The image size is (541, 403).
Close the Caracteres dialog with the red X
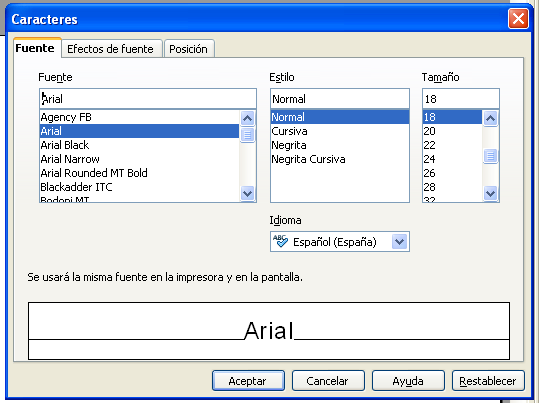518,19
